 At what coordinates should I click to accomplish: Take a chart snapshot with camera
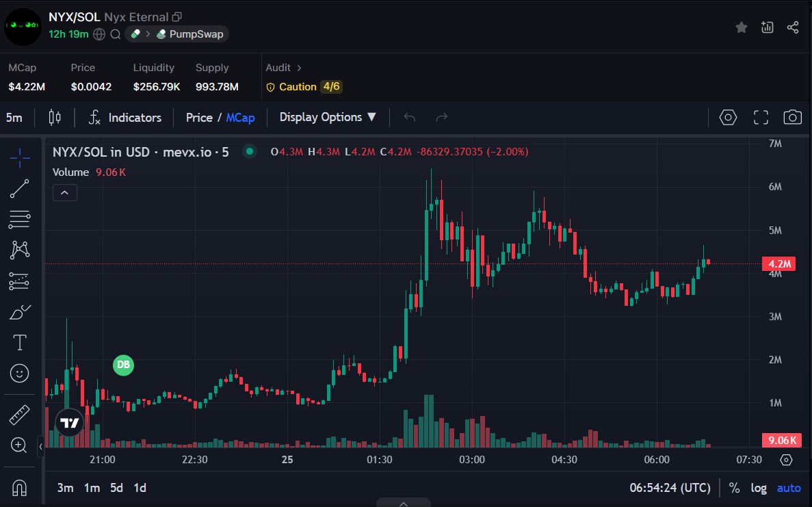click(792, 118)
